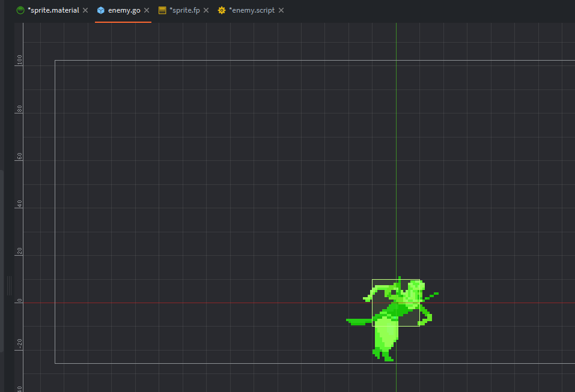The width and height of the screenshot is (575, 392).
Task: Close the enemy.script tab
Action: 281,10
